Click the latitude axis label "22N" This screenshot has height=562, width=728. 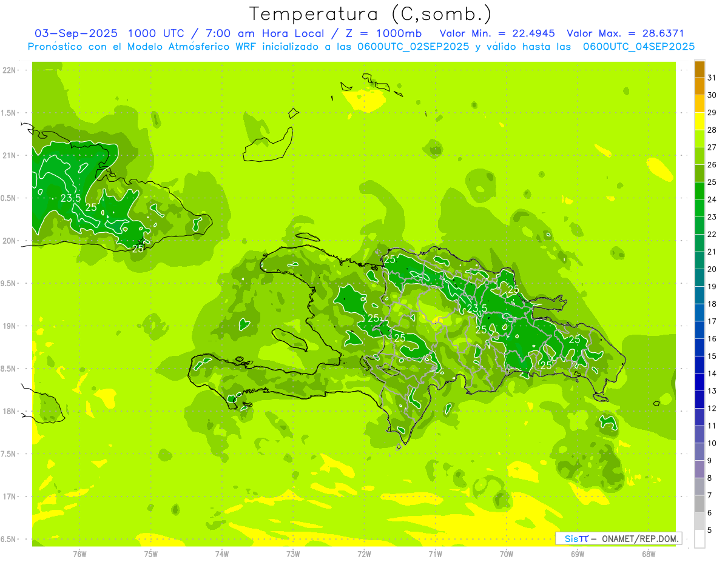pyautogui.click(x=9, y=70)
